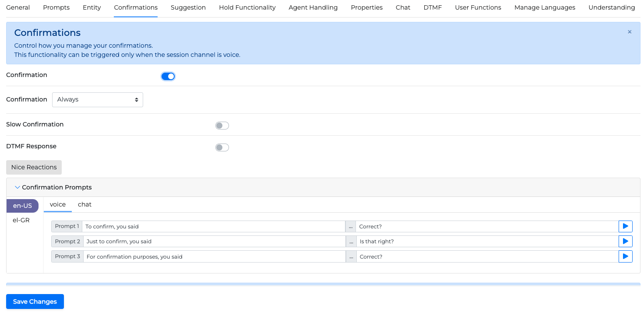The height and width of the screenshot is (312, 644).
Task: Open the Confirmation 'Always' dropdown
Action: coord(97,100)
